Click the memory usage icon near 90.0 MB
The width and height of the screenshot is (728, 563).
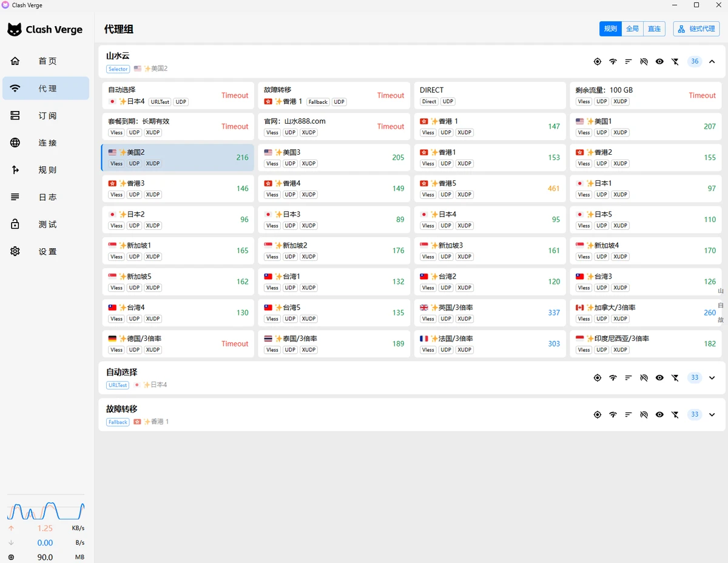[11, 558]
